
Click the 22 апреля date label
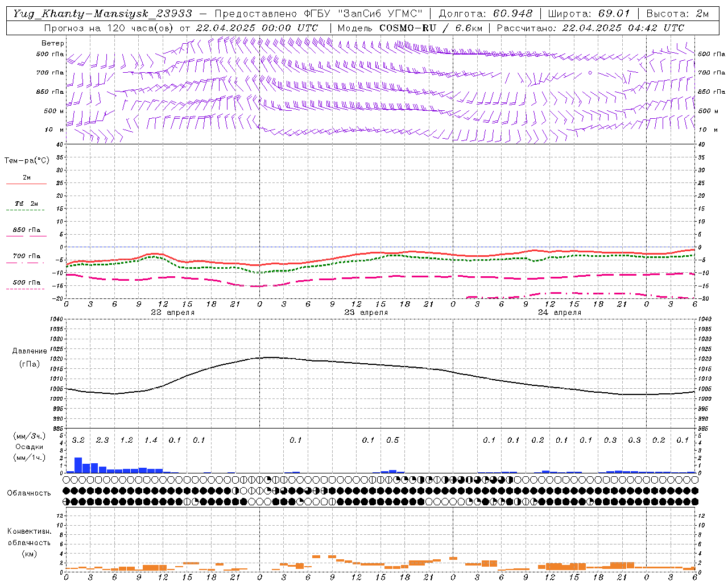172,313
